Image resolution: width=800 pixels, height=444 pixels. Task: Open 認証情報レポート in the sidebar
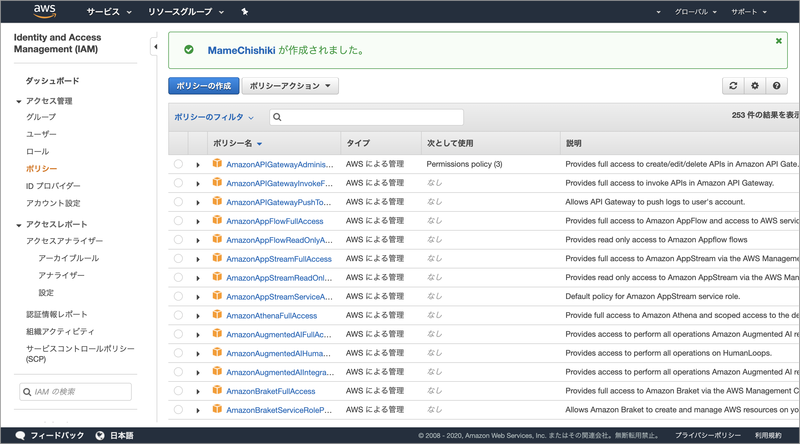(57, 314)
